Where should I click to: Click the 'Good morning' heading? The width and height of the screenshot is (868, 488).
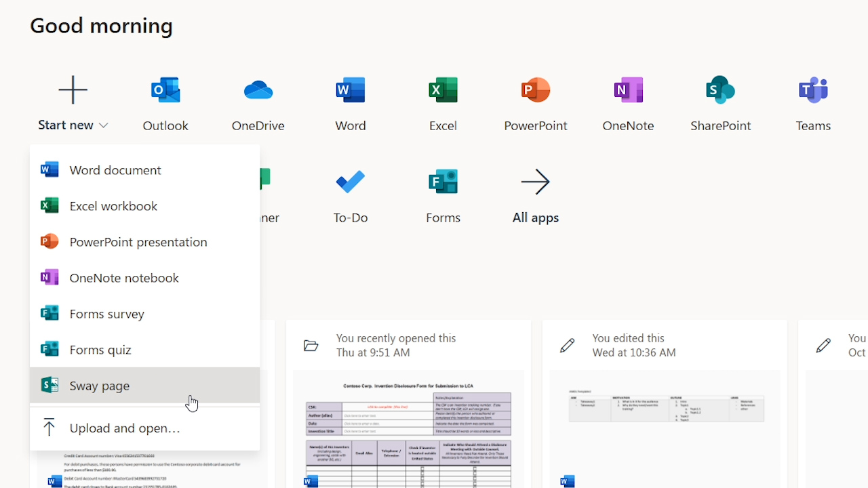(101, 26)
